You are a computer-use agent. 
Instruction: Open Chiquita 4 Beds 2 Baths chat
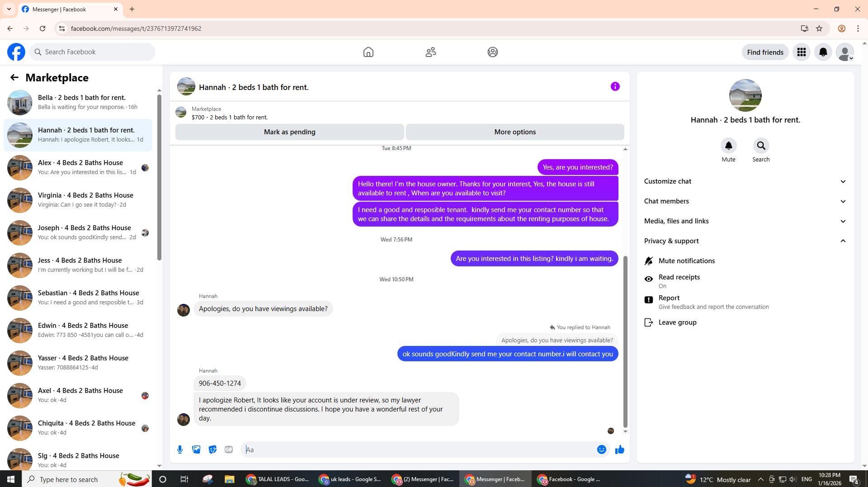coord(78,428)
